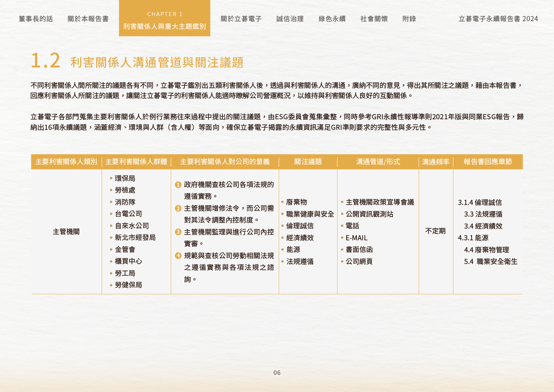The height and width of the screenshot is (392, 554).
Task: Select 消防隊 list item
Action: pos(125,202)
